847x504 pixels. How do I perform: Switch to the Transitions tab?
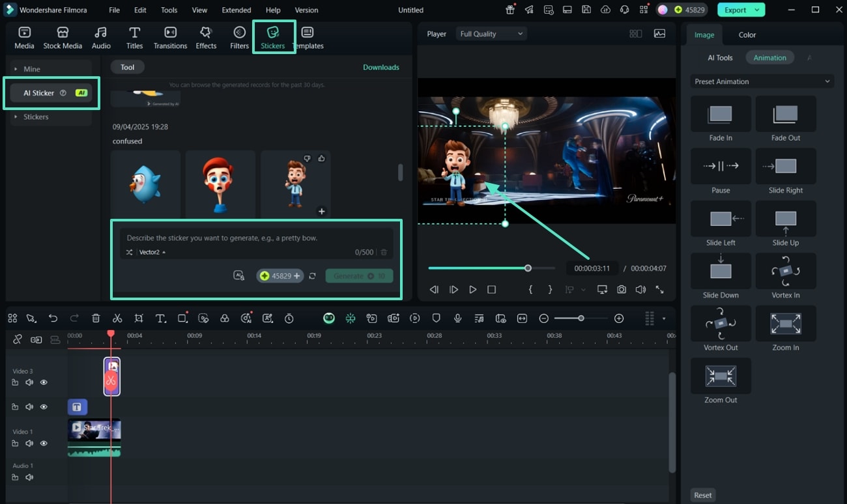[170, 38]
